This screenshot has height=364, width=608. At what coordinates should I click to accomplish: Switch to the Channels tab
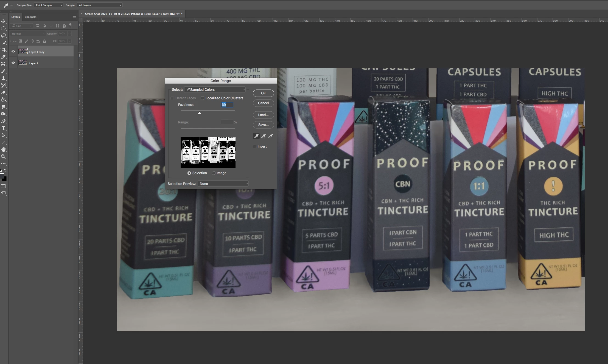pyautogui.click(x=30, y=17)
